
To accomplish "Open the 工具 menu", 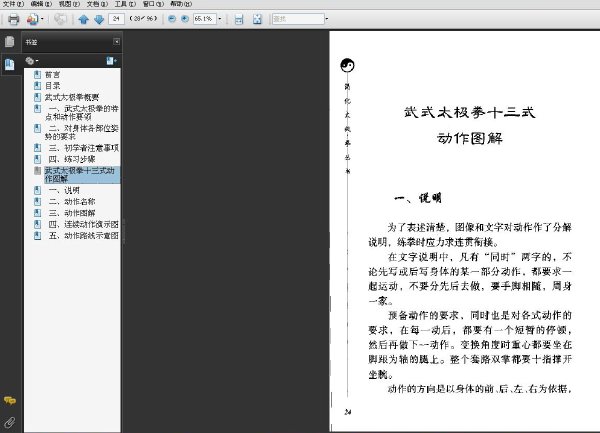I will click(125, 4).
